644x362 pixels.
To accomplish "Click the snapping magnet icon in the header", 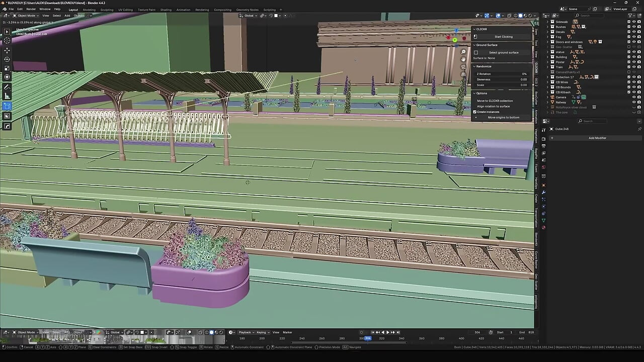I will (262, 16).
